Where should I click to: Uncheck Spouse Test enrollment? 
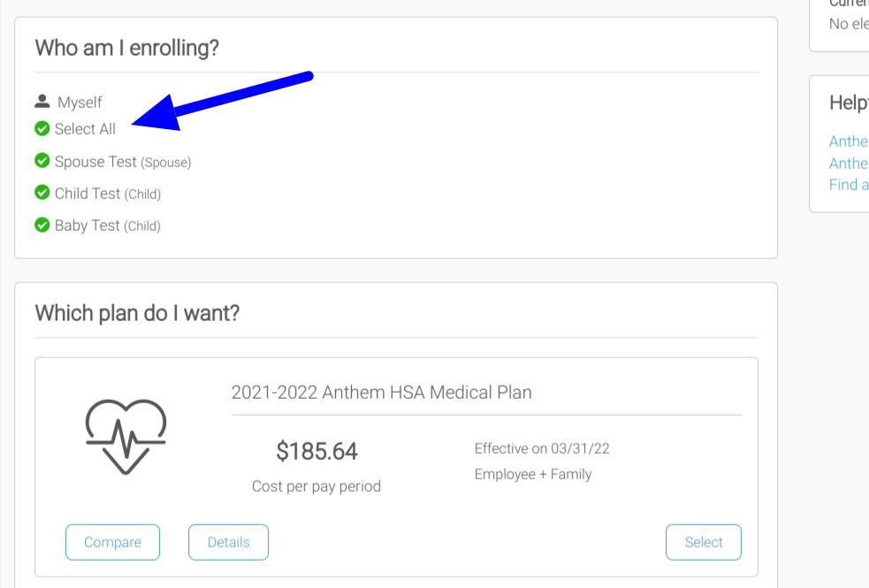(42, 161)
